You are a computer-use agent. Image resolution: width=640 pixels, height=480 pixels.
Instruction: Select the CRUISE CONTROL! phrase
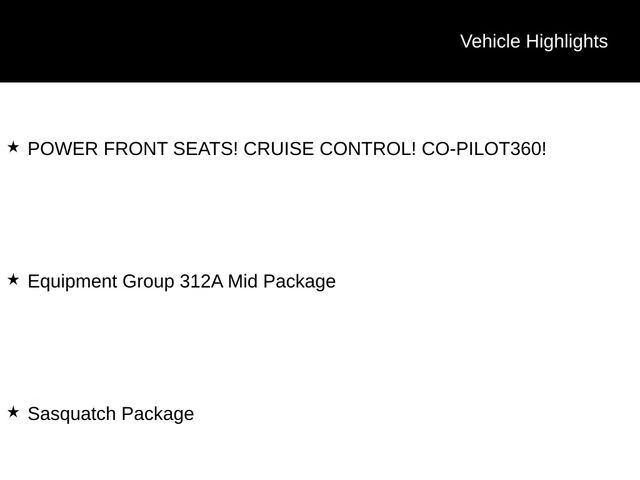[x=330, y=149]
